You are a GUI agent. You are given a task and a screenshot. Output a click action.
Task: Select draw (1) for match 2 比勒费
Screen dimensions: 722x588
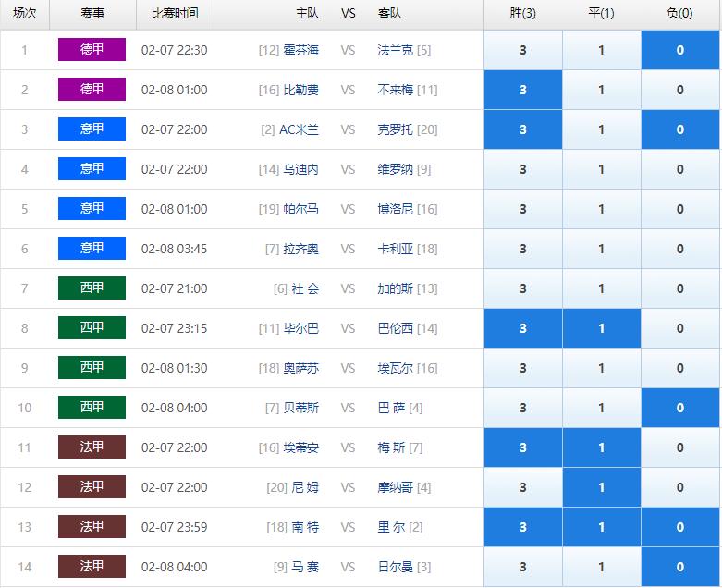pyautogui.click(x=602, y=90)
